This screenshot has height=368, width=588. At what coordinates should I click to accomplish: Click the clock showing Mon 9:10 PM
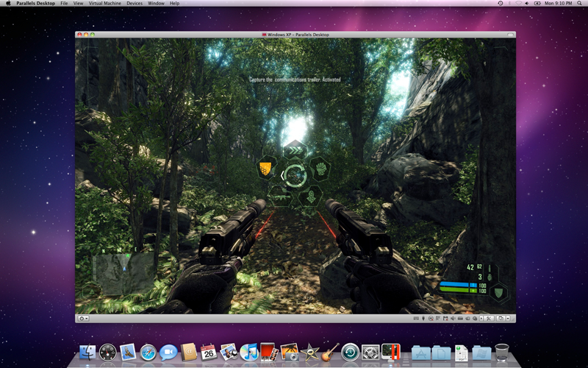(x=559, y=3)
